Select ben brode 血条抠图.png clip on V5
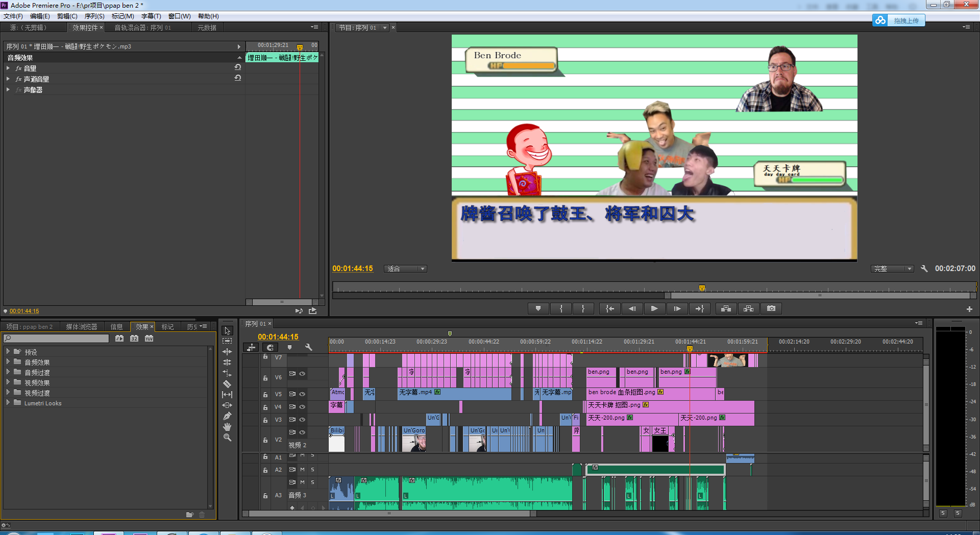This screenshot has width=980, height=535. point(650,393)
